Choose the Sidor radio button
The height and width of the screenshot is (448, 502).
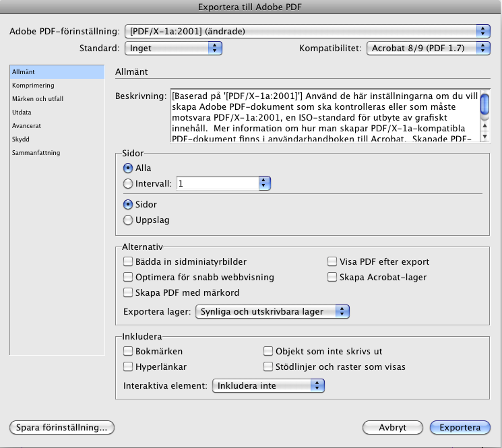pos(128,205)
